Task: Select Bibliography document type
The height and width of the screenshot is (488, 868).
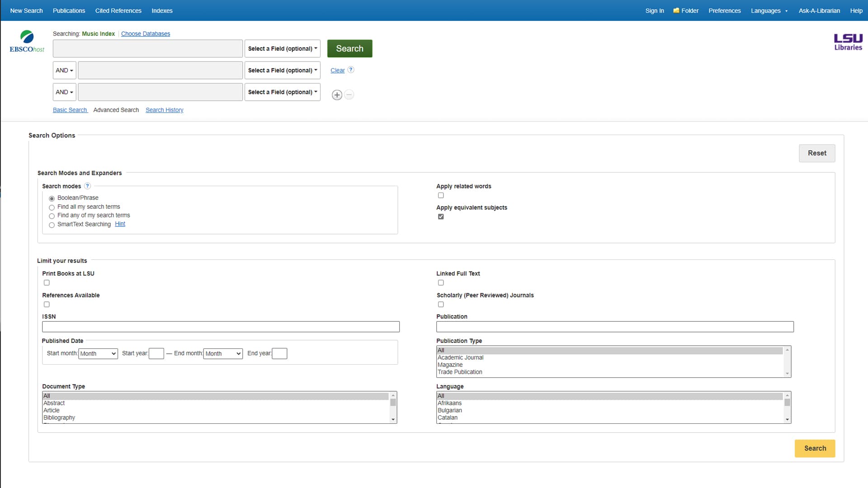Action: click(216, 418)
